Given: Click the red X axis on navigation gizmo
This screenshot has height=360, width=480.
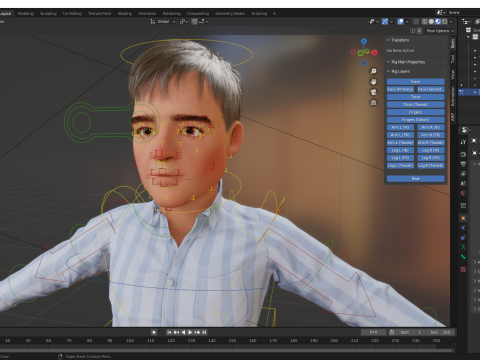Looking at the screenshot, I should click(x=375, y=52).
